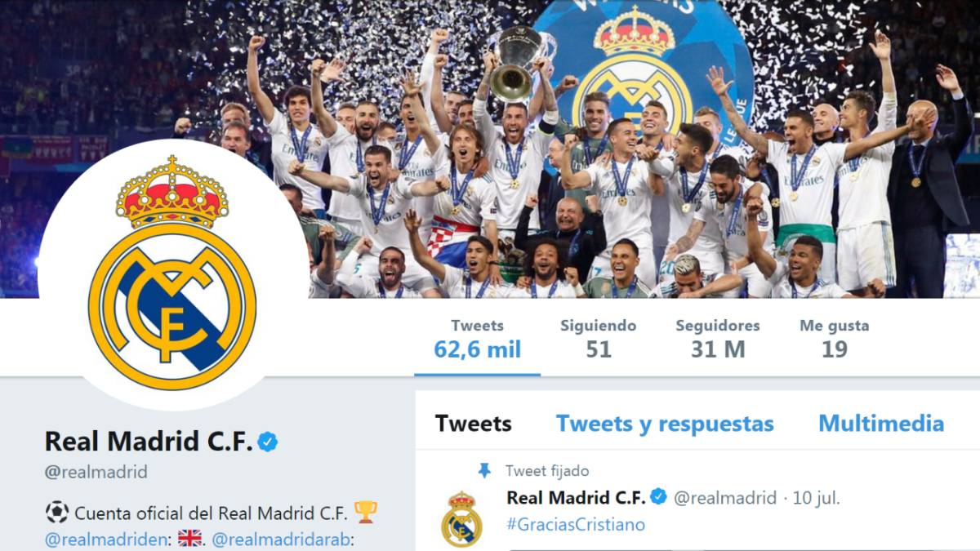980x551 pixels.
Task: Click the large Real Madrid profile crest
Action: click(172, 273)
